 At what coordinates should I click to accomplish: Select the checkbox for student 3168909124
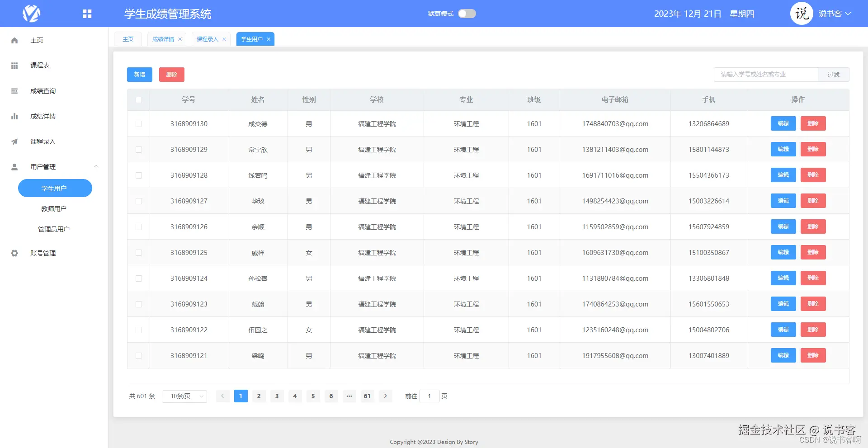tap(139, 278)
